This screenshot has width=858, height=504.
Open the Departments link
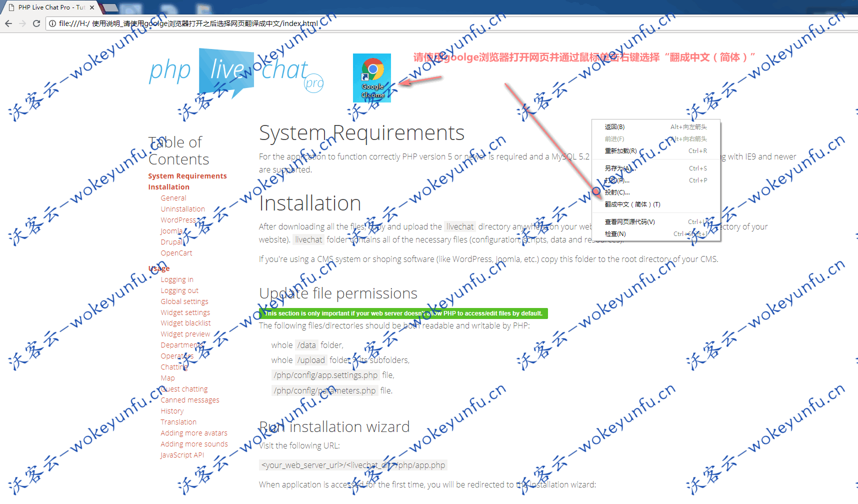182,345
